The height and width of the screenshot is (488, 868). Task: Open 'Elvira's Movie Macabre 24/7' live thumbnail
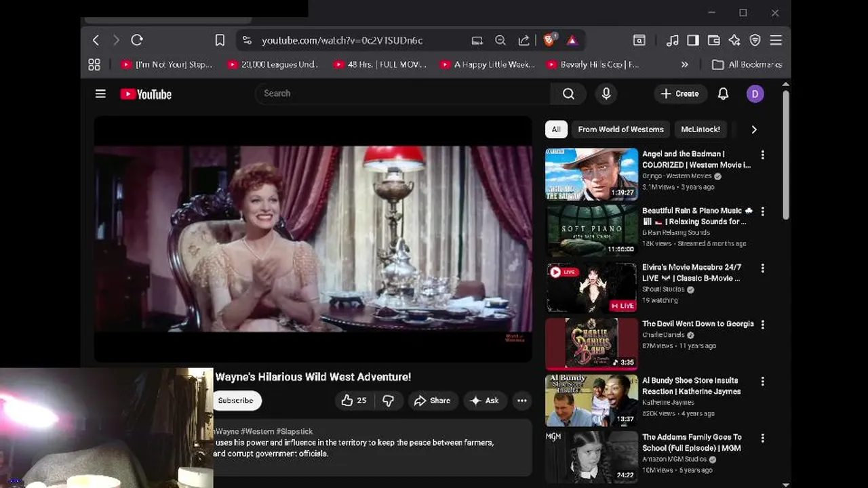[x=592, y=288]
